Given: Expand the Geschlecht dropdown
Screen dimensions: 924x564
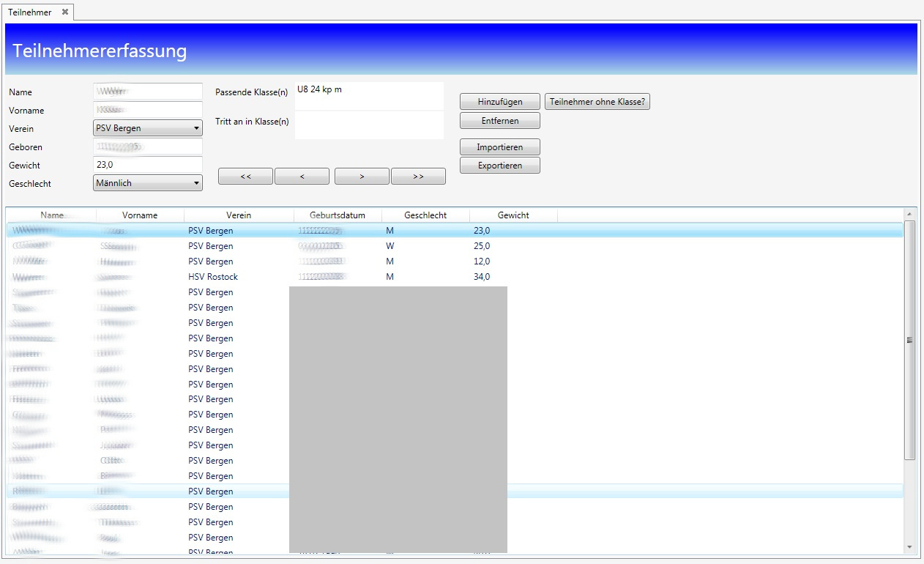Looking at the screenshot, I should 148,183.
